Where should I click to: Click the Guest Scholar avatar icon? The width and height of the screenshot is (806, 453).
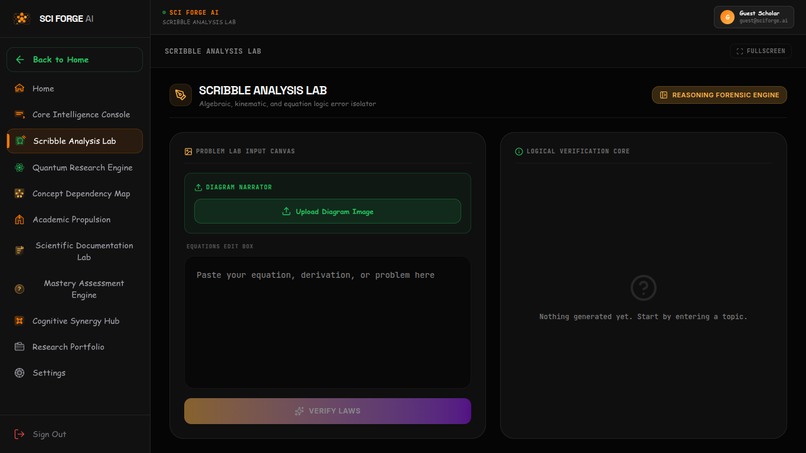(x=727, y=17)
